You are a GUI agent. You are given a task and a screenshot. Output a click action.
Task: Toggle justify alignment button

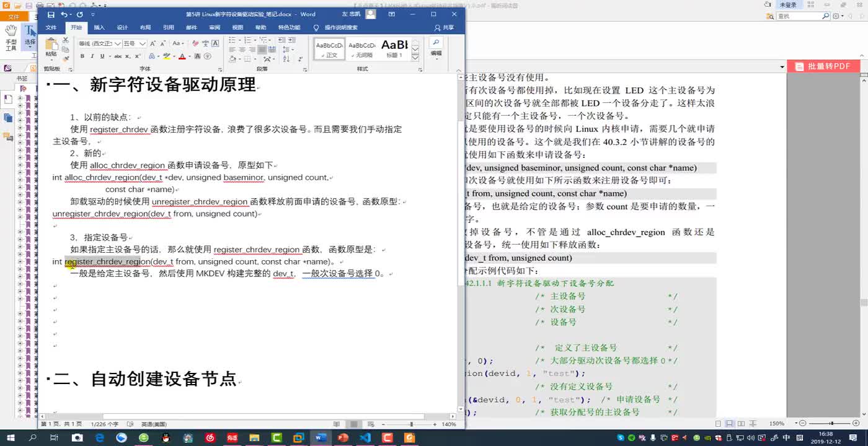coord(262,50)
